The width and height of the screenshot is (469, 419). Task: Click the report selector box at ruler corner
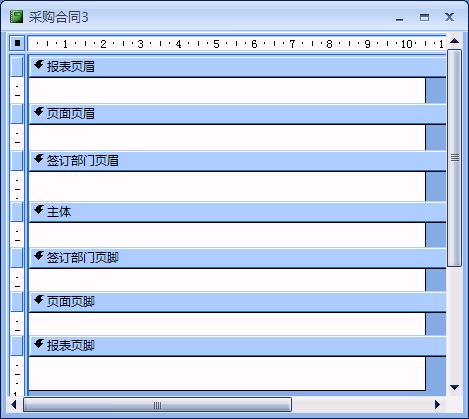click(17, 43)
